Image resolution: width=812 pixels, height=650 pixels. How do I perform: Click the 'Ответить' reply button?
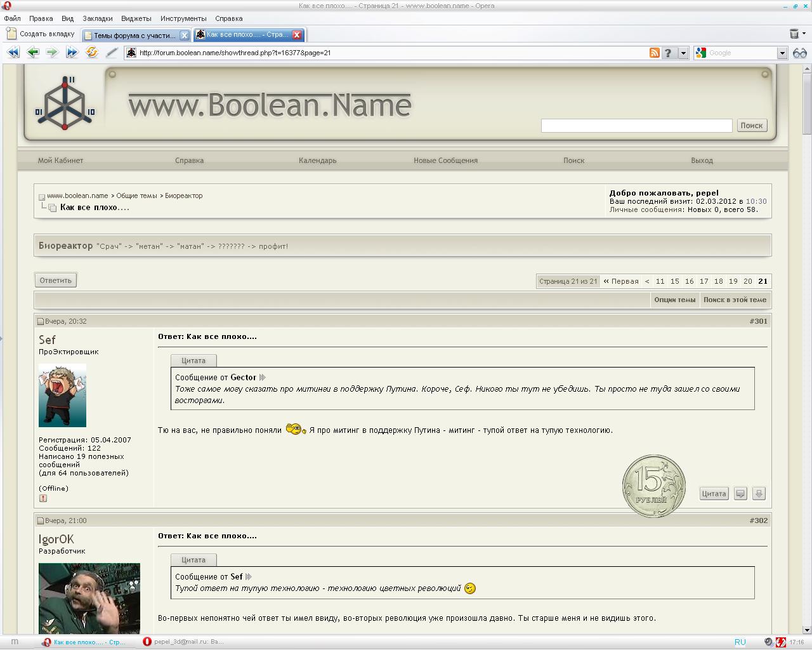[56, 280]
